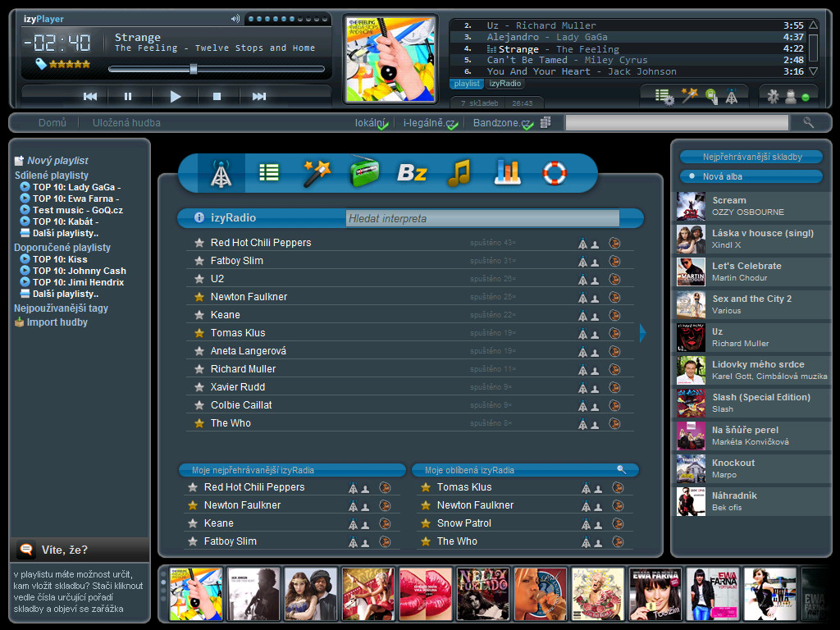This screenshot has width=840, height=630.
Task: Open the music note section
Action: (459, 172)
